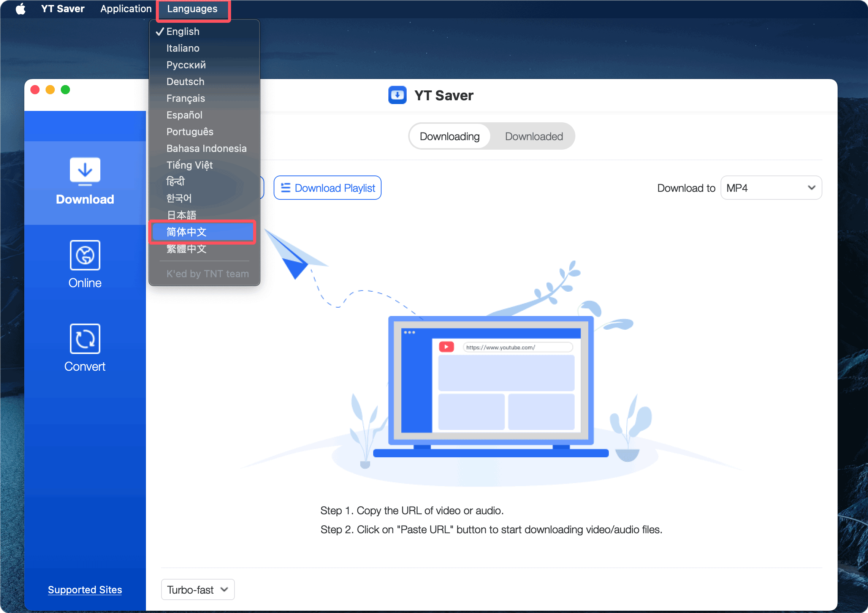Image resolution: width=868 pixels, height=613 pixels.
Task: Select Deutsch from the Languages menu
Action: 185,82
